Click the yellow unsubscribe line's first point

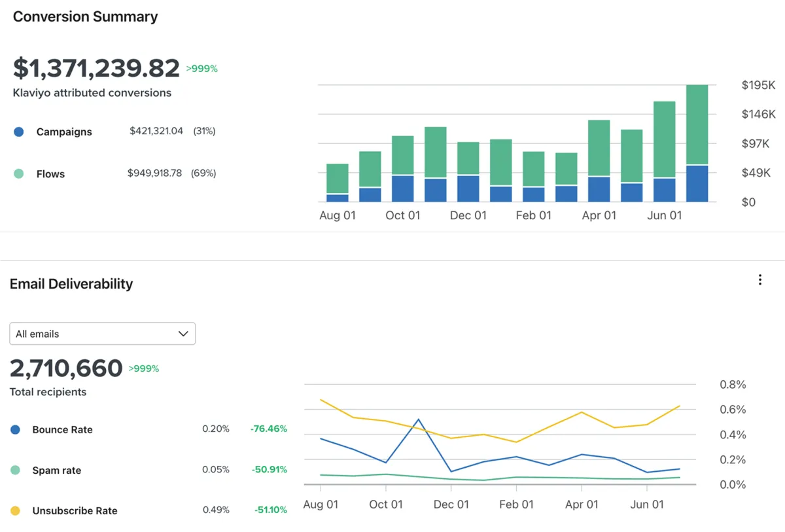click(321, 400)
